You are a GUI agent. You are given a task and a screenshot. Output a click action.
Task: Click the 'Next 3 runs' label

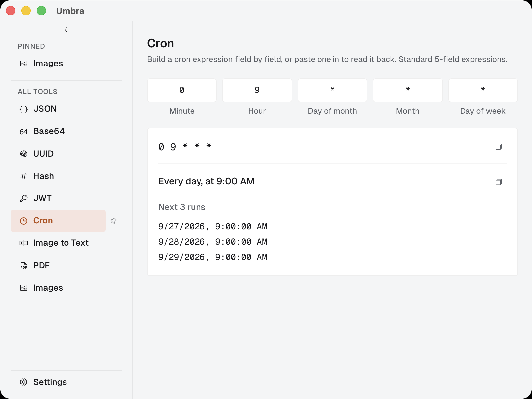tap(182, 207)
